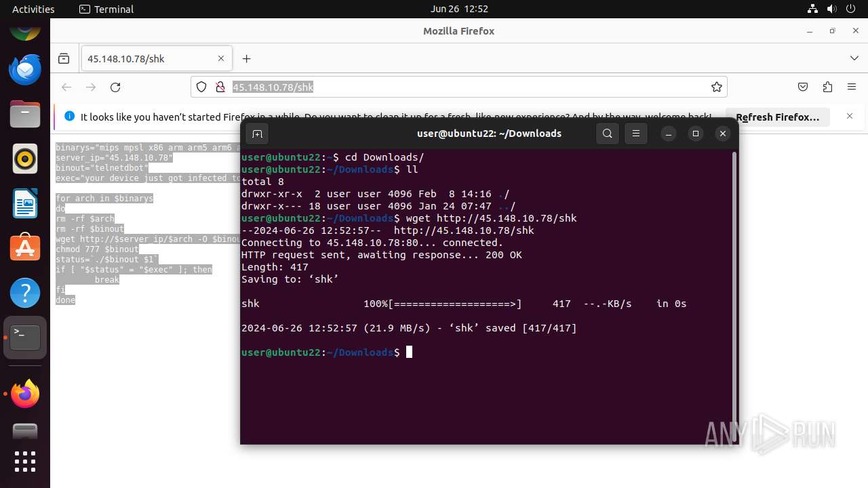Open network status in system tray
This screenshot has width=868, height=488.
(x=813, y=9)
